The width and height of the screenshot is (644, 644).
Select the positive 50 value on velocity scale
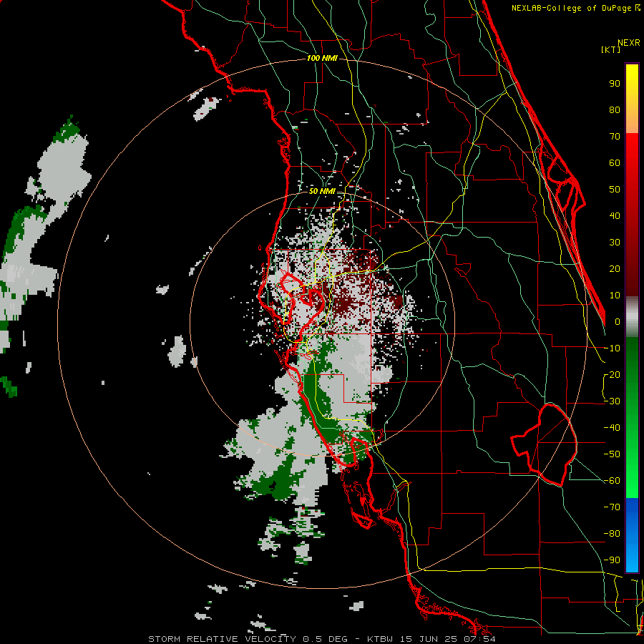(615, 190)
